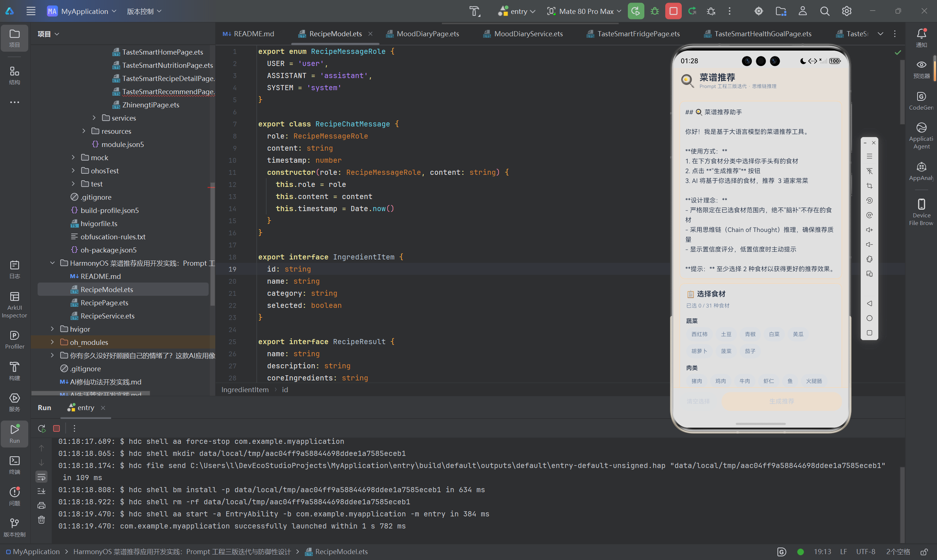The height and width of the screenshot is (560, 937).
Task: Open the Terminal panel
Action: (x=14, y=465)
